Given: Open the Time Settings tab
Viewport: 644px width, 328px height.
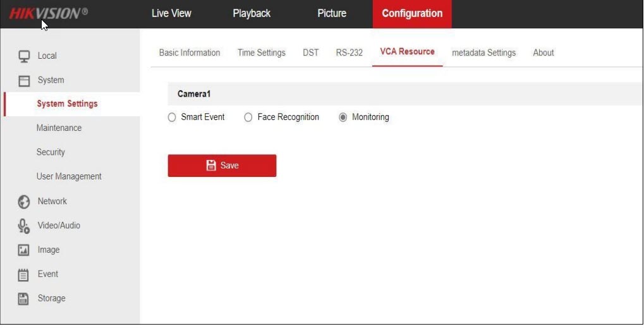Looking at the screenshot, I should point(261,53).
